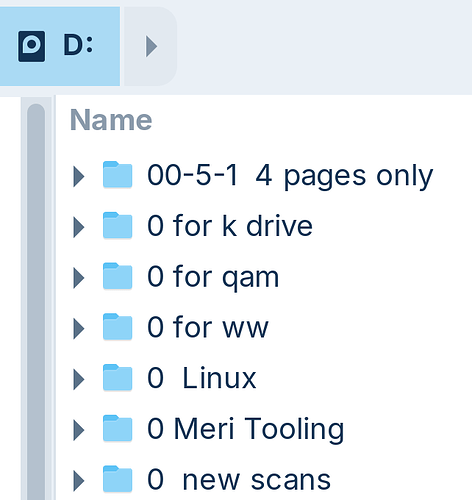
Task: Select '0 Linux' row text
Action: 202,378
